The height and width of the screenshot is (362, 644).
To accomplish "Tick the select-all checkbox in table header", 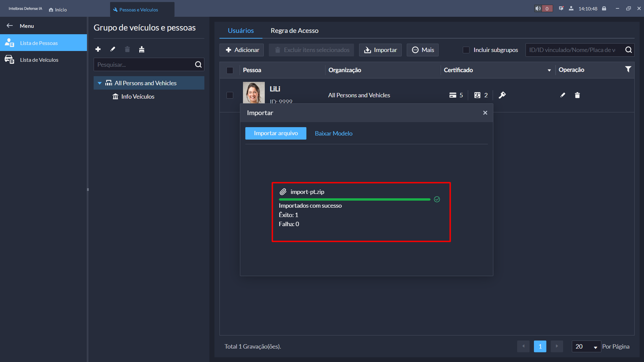I will (x=230, y=70).
